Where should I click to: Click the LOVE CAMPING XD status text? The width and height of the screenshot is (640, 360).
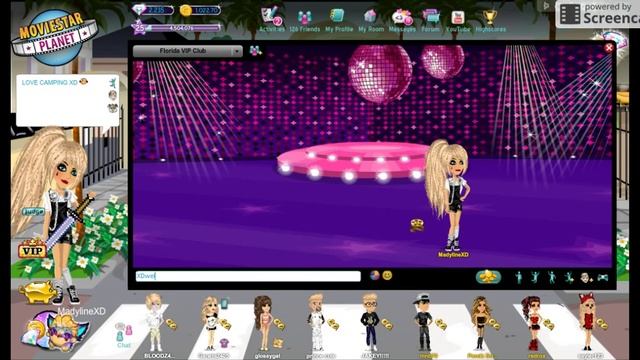(x=50, y=82)
